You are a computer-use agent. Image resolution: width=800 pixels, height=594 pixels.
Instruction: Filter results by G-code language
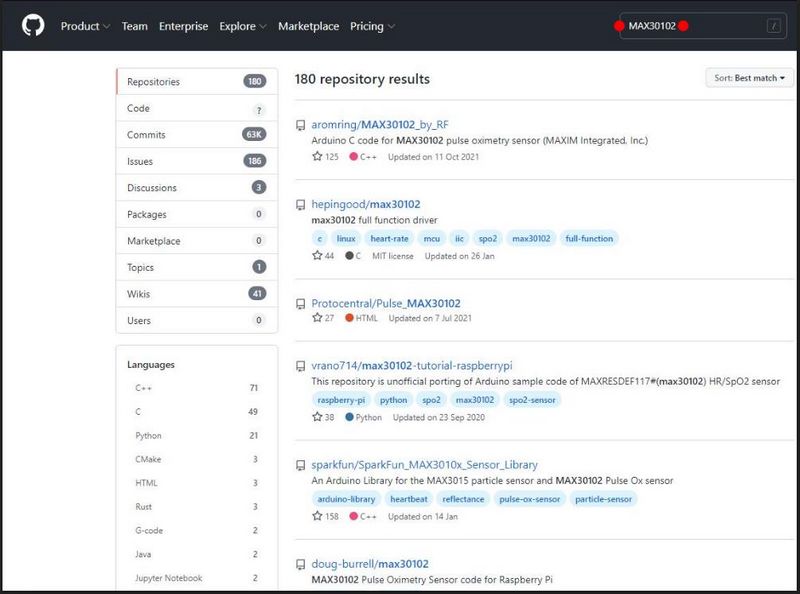[197, 530]
